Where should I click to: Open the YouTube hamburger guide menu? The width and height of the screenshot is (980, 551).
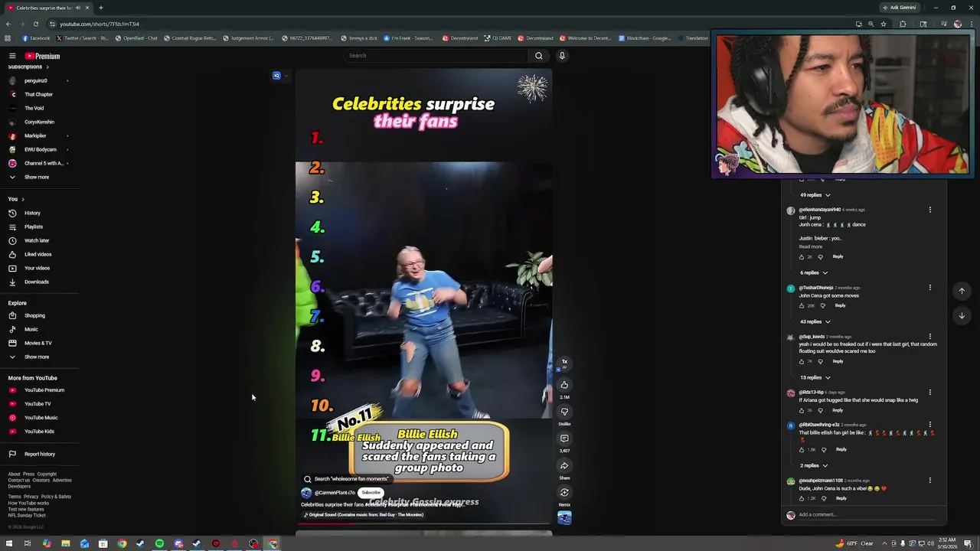click(12, 56)
